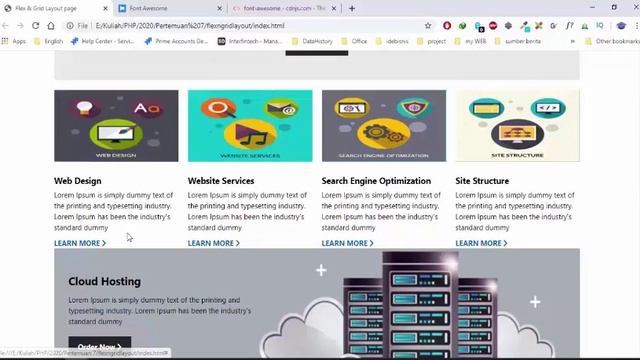
Task: Close the font-awesome cdnjs tab
Action: (334, 8)
